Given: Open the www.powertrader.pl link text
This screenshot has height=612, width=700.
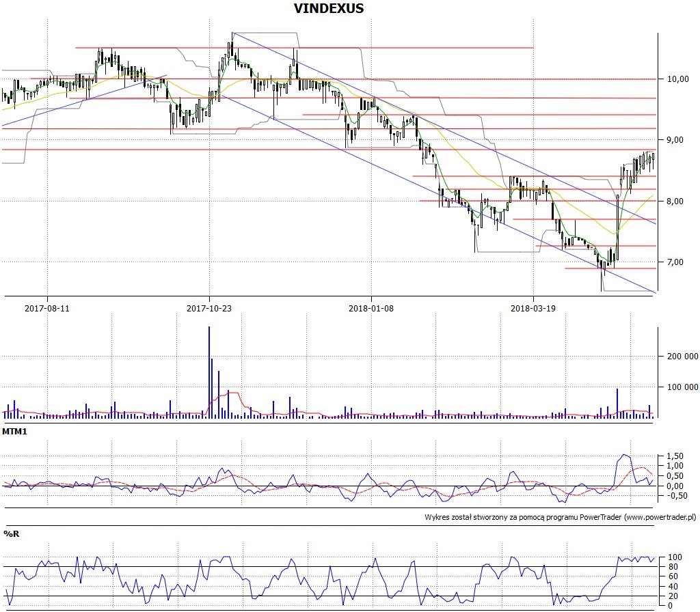Looking at the screenshot, I should tap(660, 518).
